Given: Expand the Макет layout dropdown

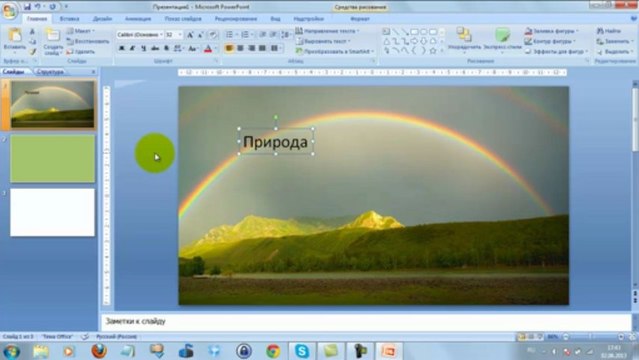Looking at the screenshot, I should coord(81,31).
